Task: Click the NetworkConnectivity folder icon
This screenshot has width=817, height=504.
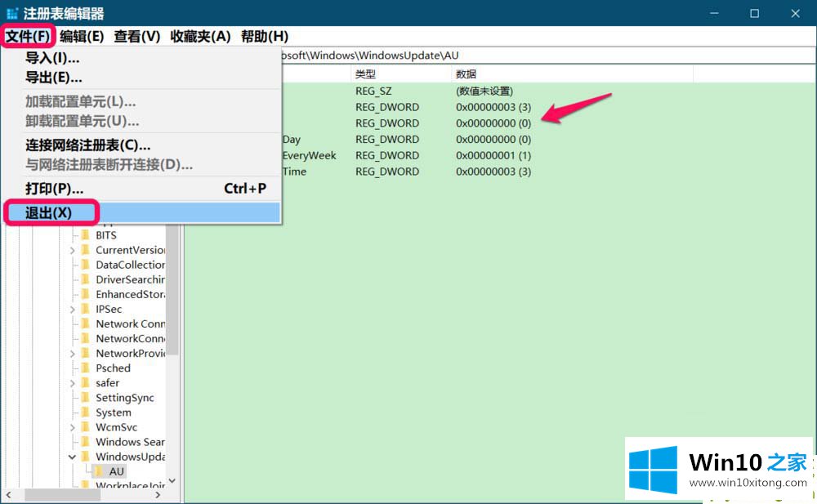Action: (x=86, y=338)
